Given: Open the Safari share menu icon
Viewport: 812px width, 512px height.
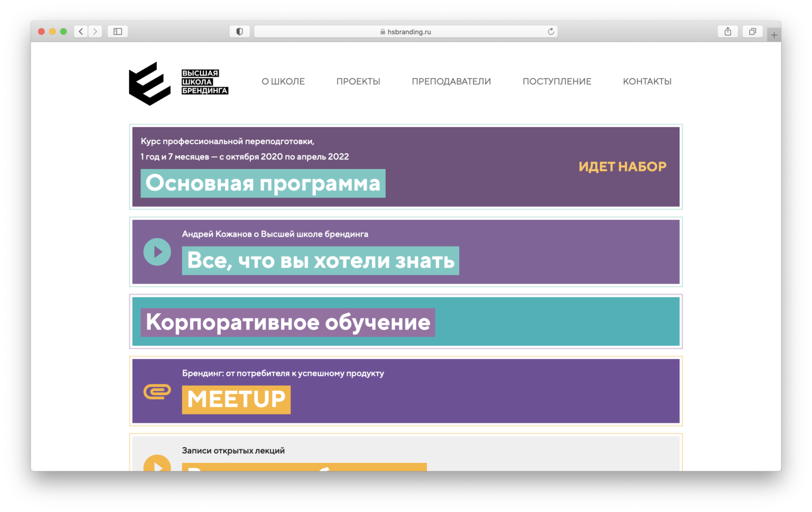Looking at the screenshot, I should 728,31.
